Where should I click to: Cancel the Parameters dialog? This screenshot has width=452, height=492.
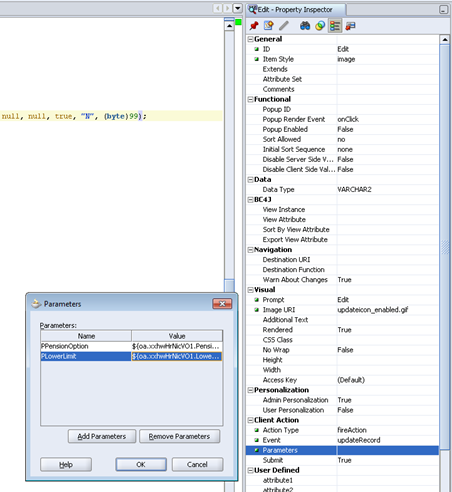pyautogui.click(x=197, y=464)
